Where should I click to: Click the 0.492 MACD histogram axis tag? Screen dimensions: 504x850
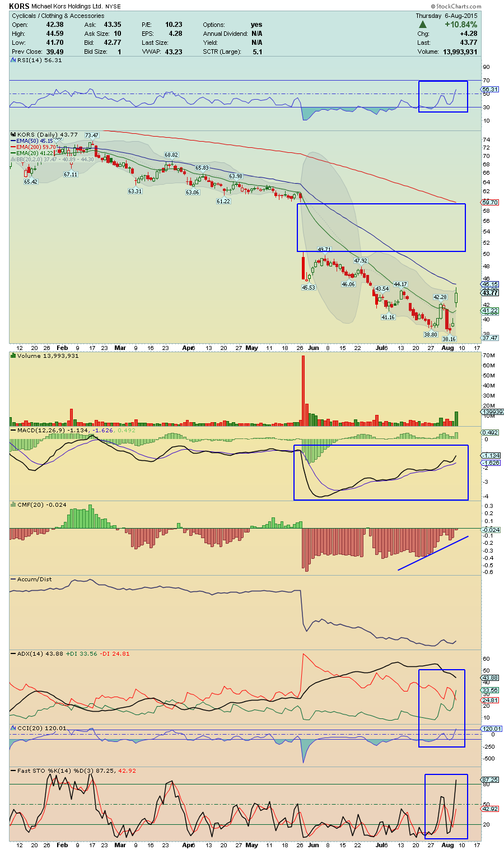[490, 432]
